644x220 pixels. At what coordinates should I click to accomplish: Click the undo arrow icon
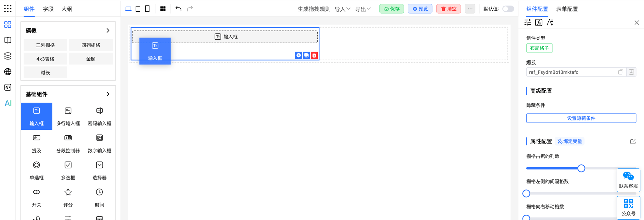[178, 9]
